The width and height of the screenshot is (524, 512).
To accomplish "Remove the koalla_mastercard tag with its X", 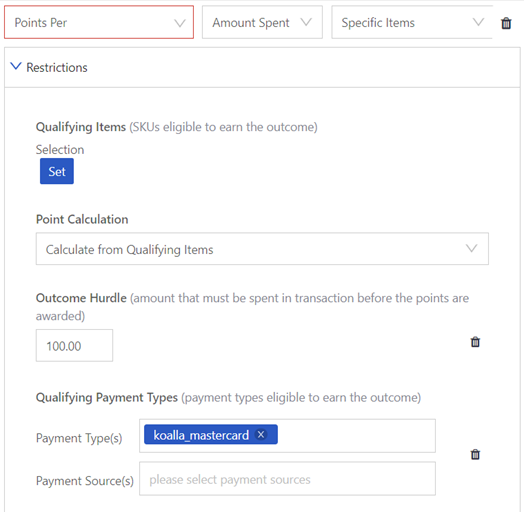I will click(261, 434).
